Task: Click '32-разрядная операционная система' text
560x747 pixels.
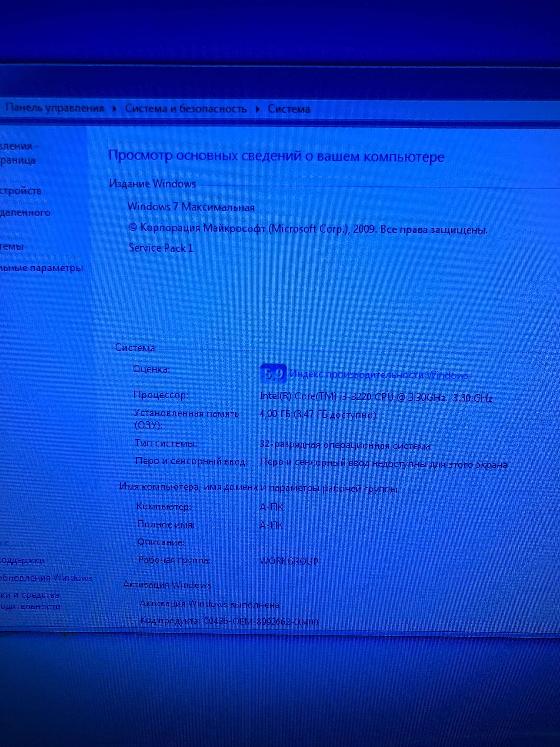Action: tap(345, 445)
